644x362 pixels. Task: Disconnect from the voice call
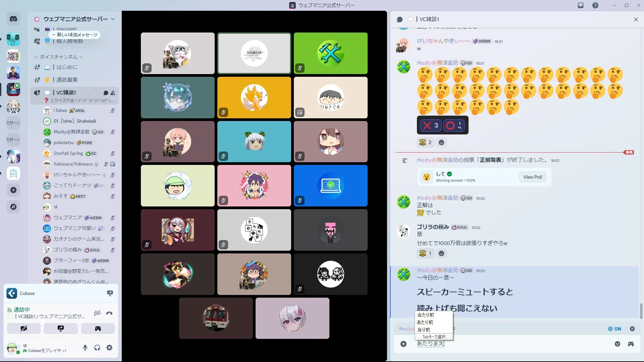pos(109,313)
